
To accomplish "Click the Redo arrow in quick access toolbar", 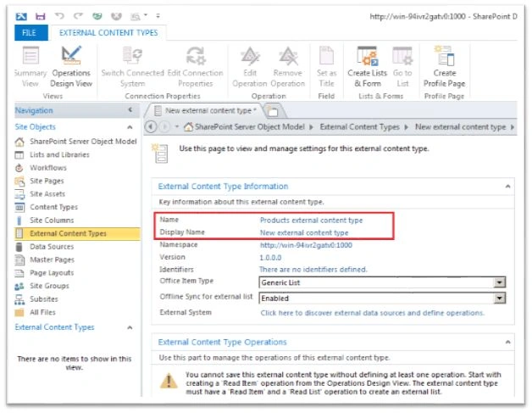I will click(79, 15).
